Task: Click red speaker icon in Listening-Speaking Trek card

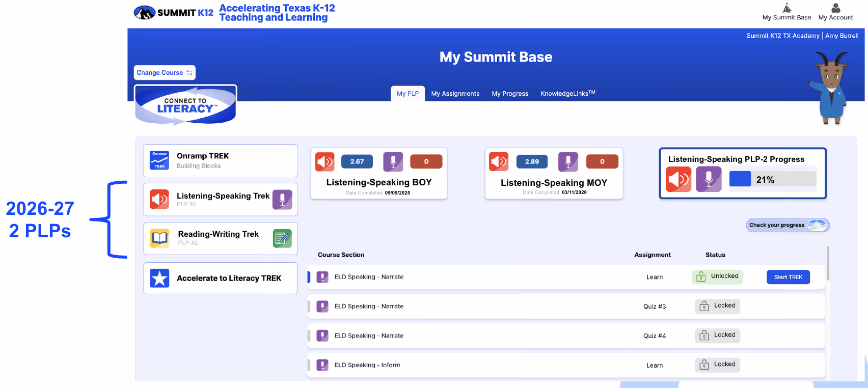Action: (159, 199)
